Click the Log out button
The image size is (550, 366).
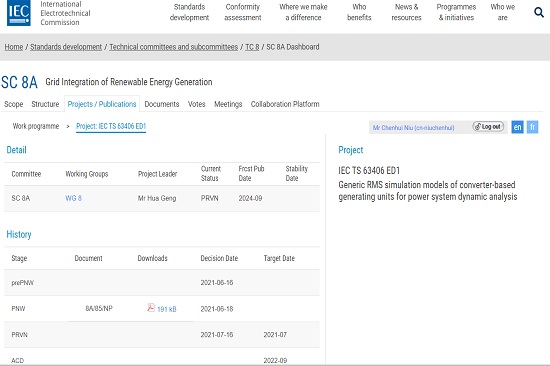488,127
